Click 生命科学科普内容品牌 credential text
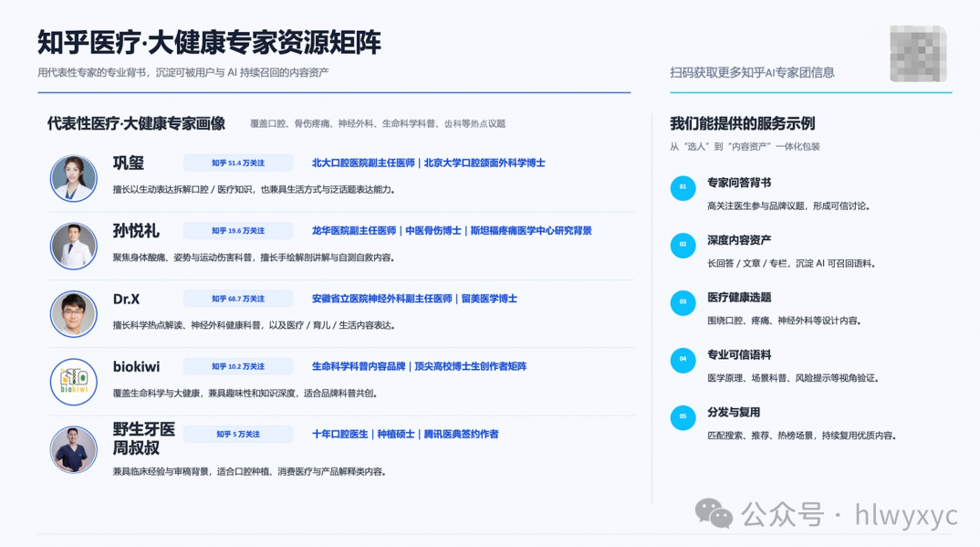 359,366
